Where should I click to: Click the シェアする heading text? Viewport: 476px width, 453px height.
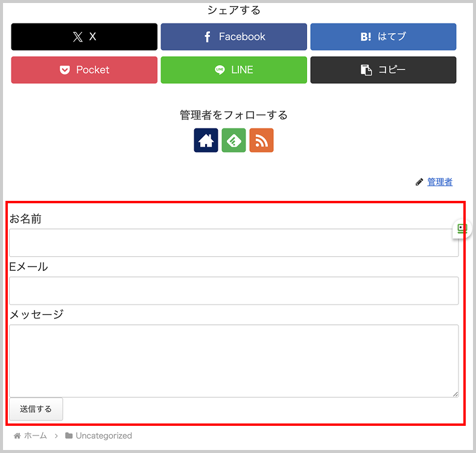[x=233, y=10]
